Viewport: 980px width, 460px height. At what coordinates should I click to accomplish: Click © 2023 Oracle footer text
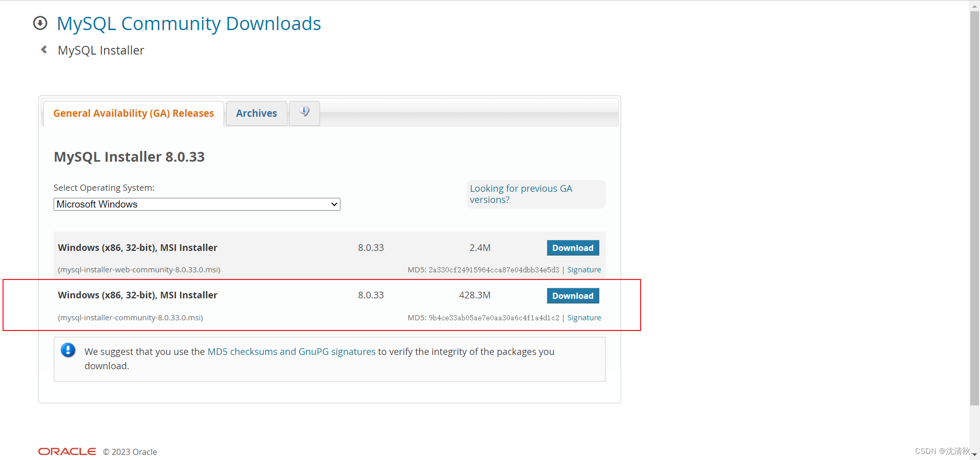[x=130, y=452]
